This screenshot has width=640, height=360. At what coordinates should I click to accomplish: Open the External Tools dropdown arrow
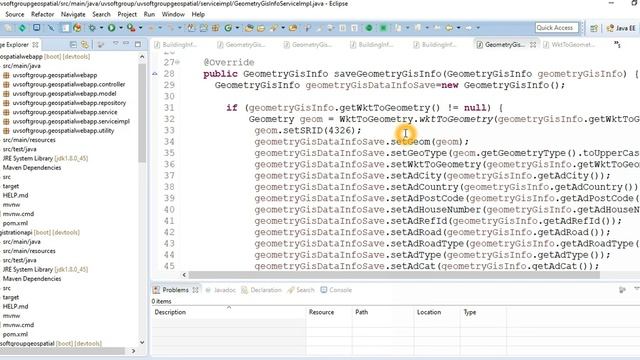pos(140,28)
